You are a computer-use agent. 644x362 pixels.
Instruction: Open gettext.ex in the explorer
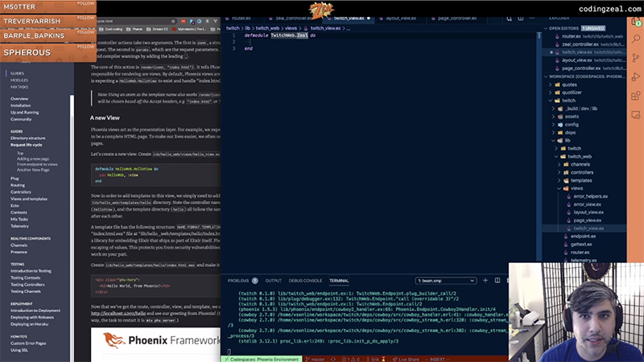(581, 245)
